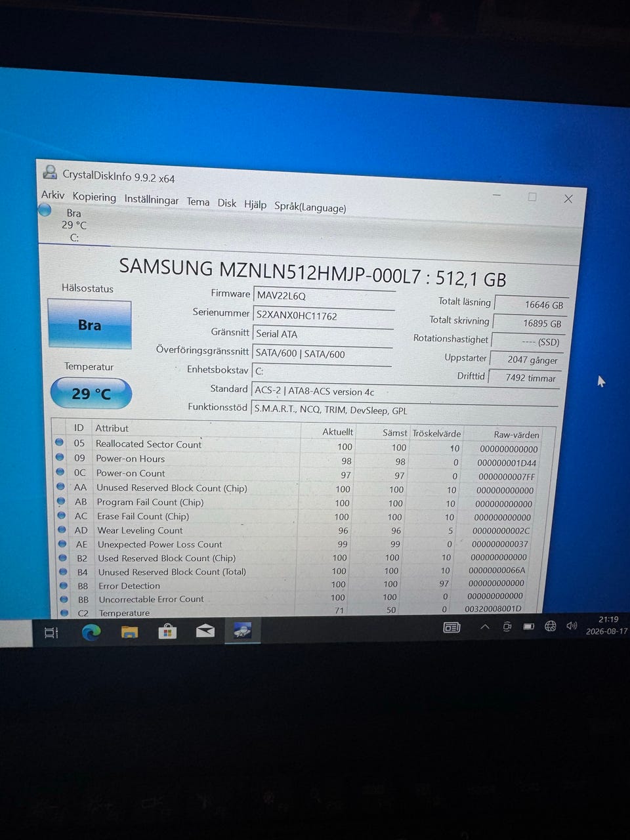Click the status dot for Unexpected Power Loss Count
This screenshot has height=840, width=630.
point(62,543)
